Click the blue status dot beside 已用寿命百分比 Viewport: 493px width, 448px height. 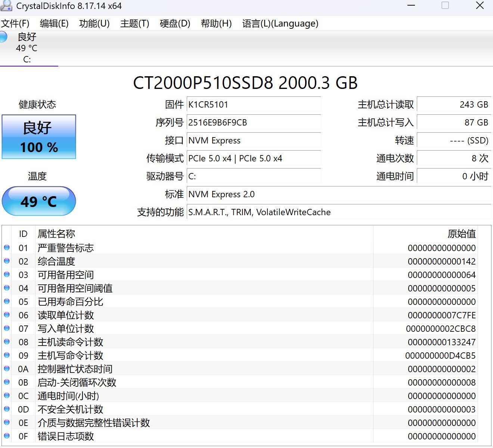(6, 301)
